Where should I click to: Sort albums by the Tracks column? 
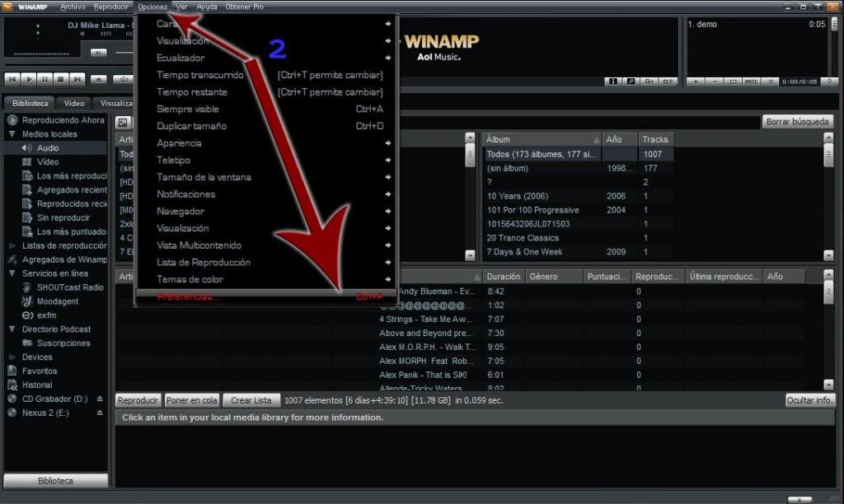point(655,139)
